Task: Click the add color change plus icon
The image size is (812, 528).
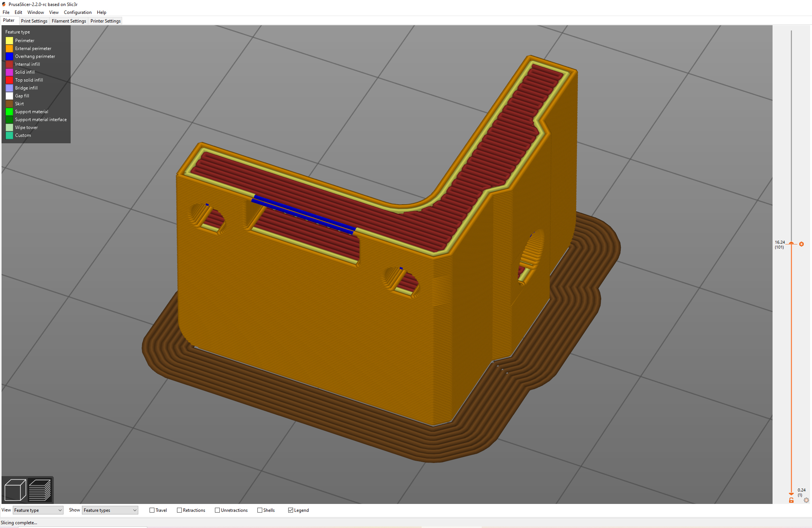Action: point(801,244)
